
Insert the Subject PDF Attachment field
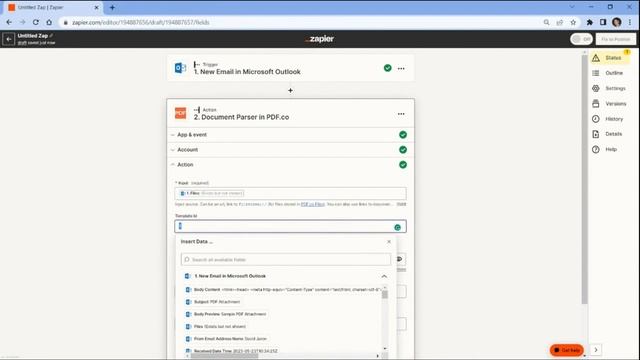(x=213, y=302)
